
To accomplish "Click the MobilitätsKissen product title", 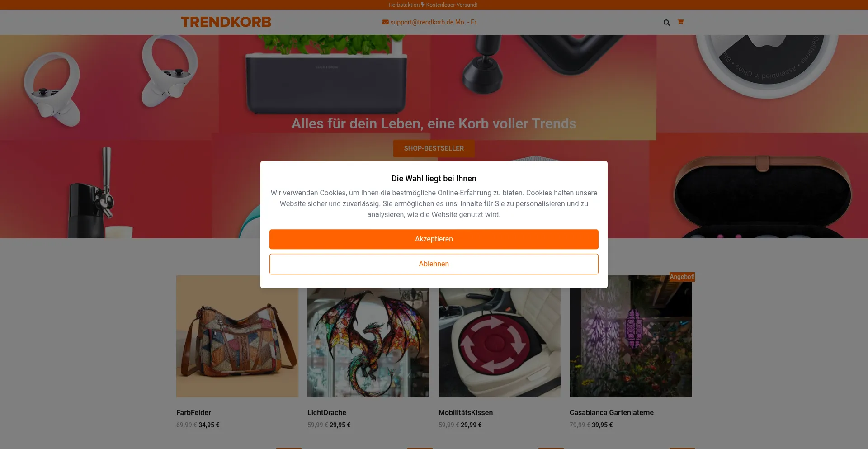I will (x=466, y=412).
